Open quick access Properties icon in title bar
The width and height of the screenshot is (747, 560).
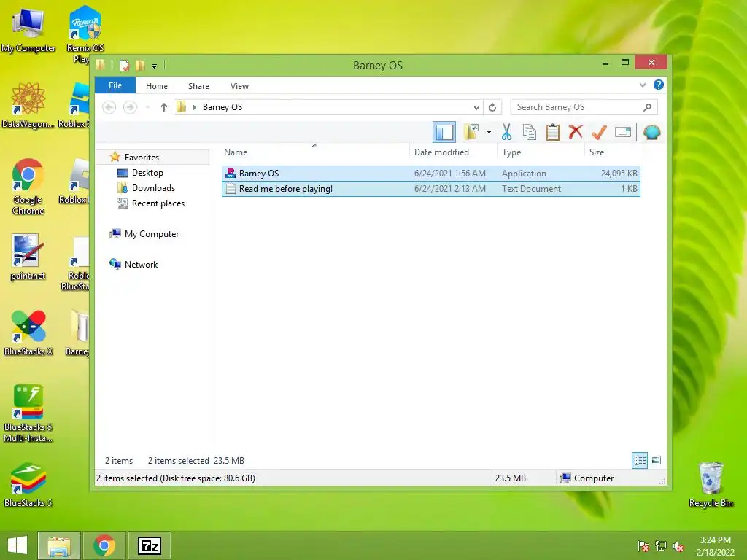pyautogui.click(x=124, y=65)
